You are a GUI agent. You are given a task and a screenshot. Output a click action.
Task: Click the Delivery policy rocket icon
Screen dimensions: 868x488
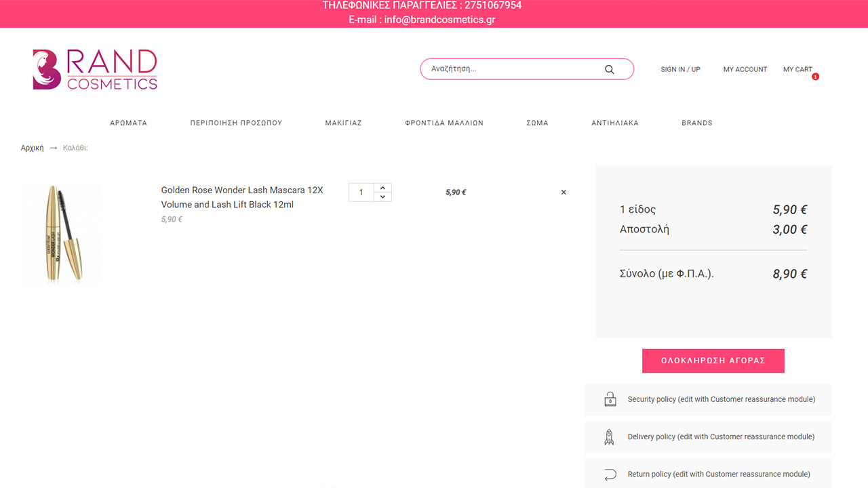point(609,437)
